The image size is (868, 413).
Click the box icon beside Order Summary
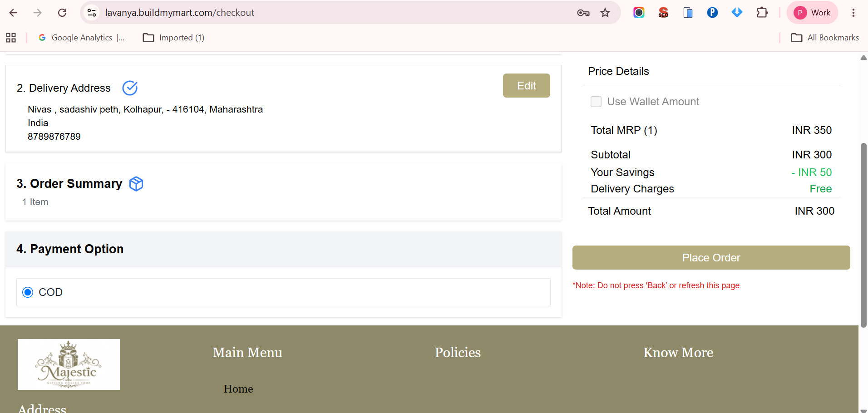[136, 184]
